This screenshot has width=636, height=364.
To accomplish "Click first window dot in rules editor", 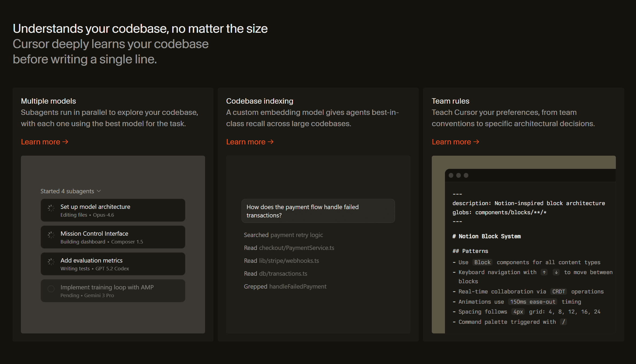I will click(x=451, y=175).
